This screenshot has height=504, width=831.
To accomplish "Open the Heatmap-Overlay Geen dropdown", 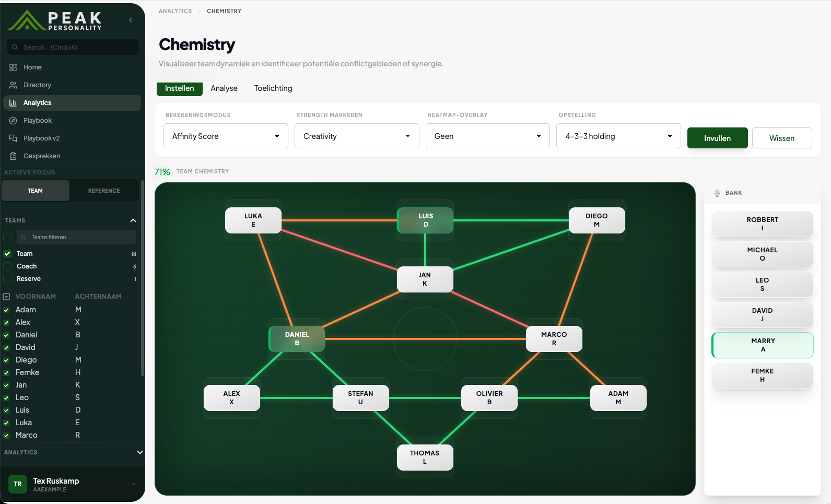I will 488,136.
